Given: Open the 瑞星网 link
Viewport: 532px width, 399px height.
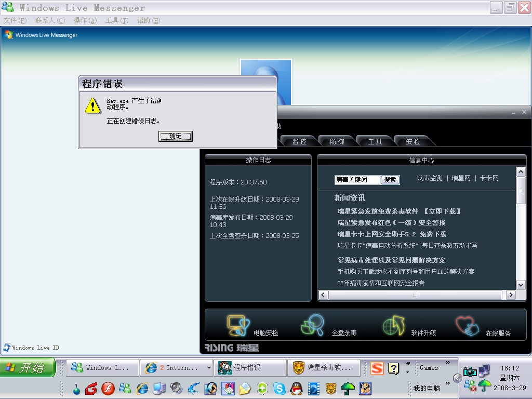Looking at the screenshot, I should click(461, 178).
